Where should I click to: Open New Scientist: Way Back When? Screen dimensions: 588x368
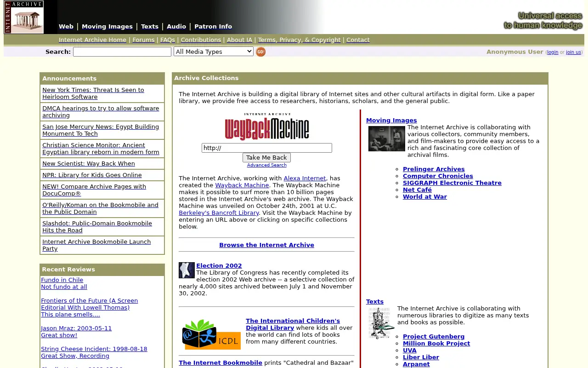tap(89, 164)
